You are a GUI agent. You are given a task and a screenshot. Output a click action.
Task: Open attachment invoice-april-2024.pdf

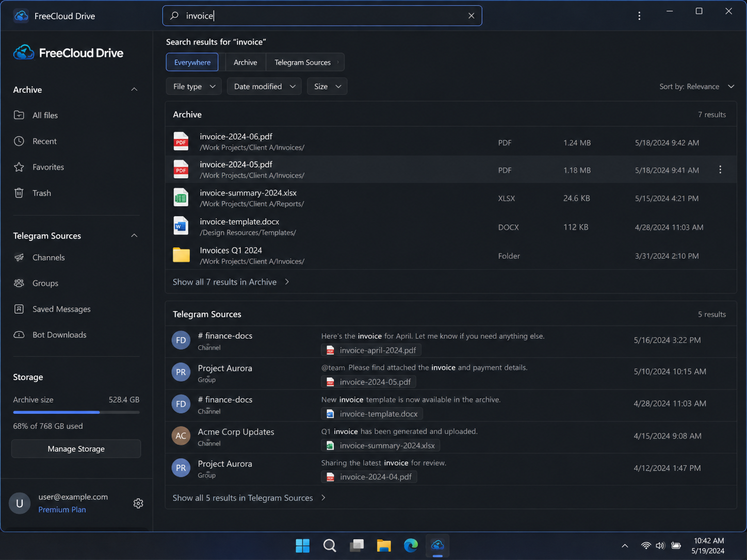pyautogui.click(x=371, y=350)
